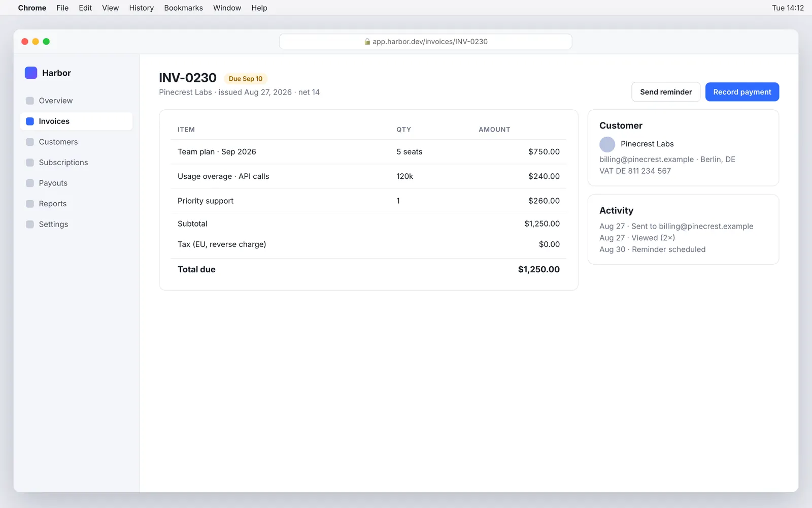This screenshot has height=508, width=812.
Task: Open the History menu
Action: [x=141, y=8]
